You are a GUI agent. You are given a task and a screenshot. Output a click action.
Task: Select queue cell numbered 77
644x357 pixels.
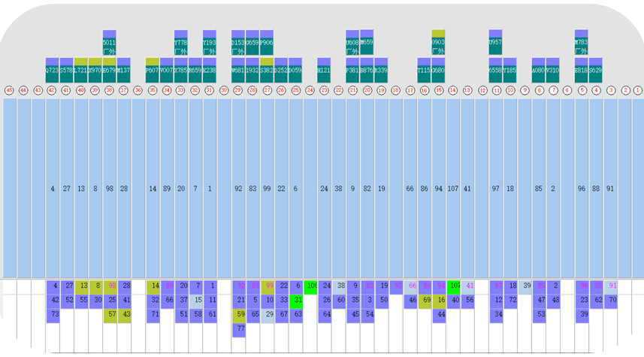click(240, 328)
